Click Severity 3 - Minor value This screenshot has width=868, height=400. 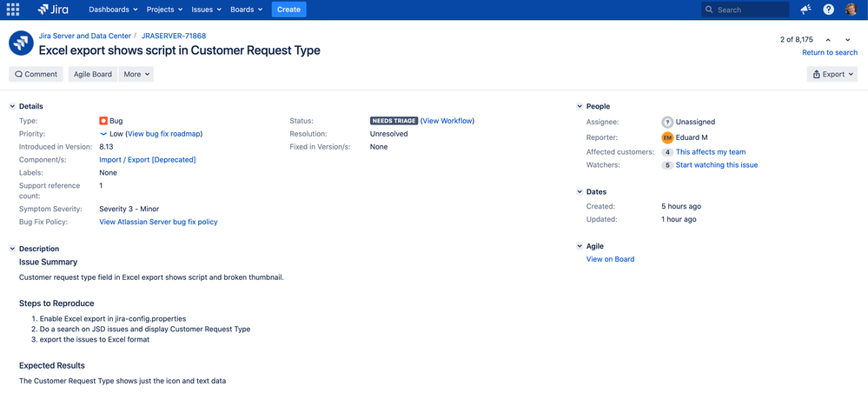(129, 210)
